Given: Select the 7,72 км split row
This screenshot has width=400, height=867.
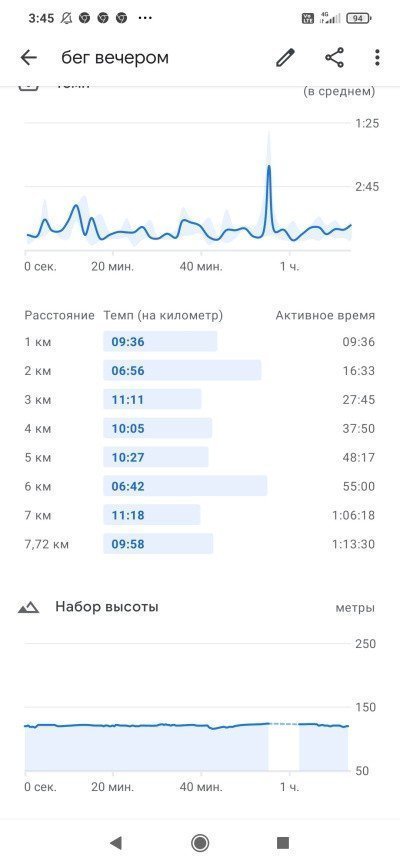Looking at the screenshot, I should point(200,544).
